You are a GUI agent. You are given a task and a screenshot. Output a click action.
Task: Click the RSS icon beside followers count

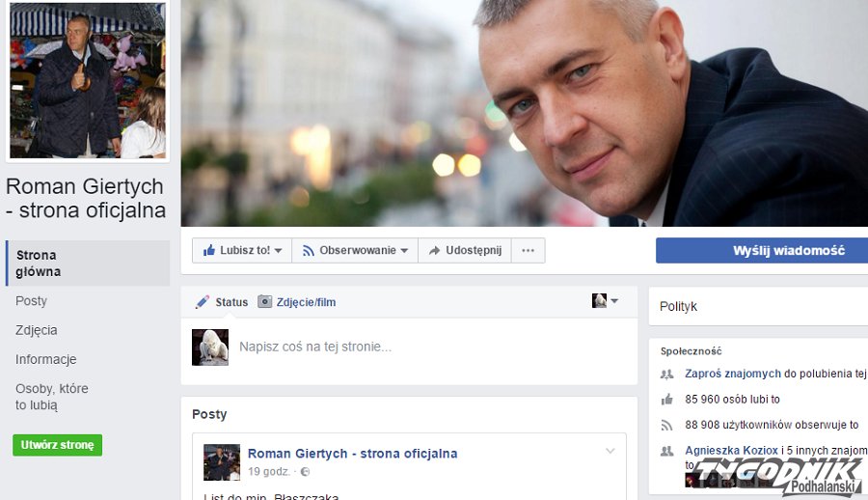tap(666, 425)
